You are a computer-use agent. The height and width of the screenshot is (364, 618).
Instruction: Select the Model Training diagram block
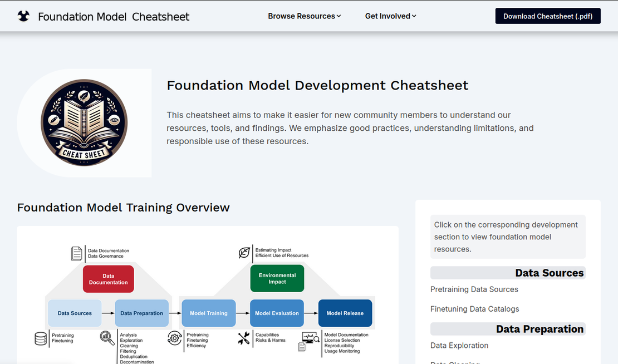(208, 313)
